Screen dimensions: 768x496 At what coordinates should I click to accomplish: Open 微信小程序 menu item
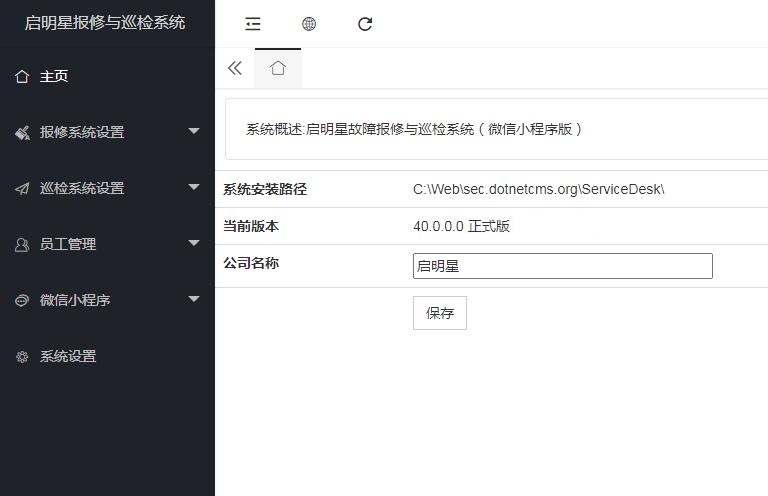point(75,300)
